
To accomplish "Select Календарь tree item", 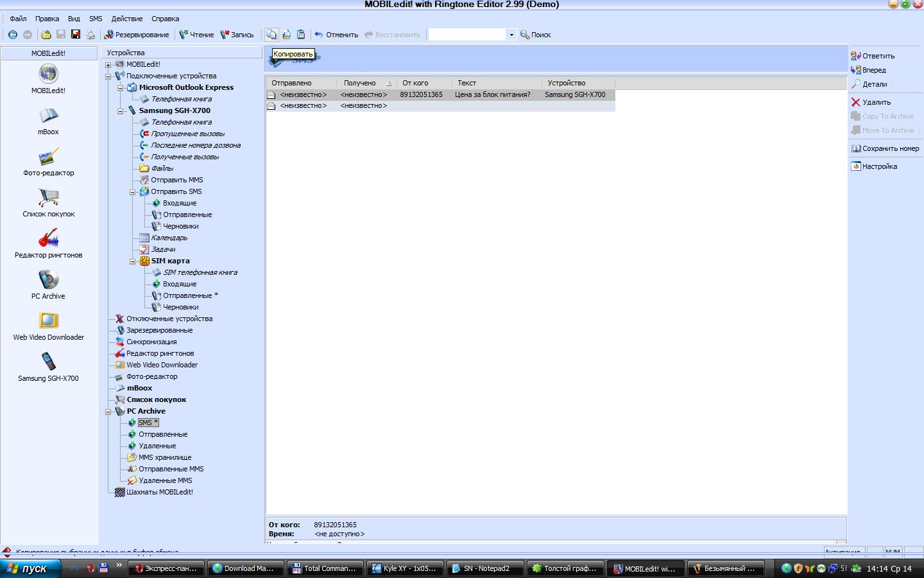I will [169, 238].
